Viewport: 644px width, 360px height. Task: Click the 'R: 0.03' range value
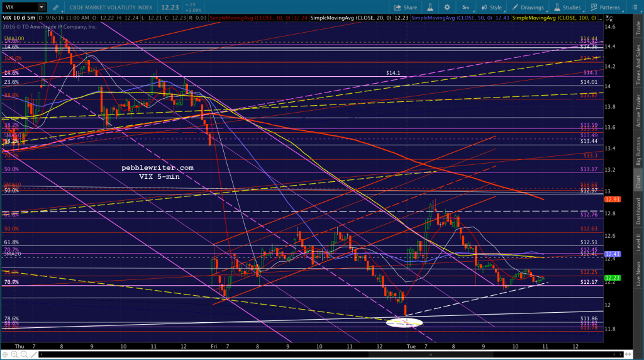(x=197, y=18)
